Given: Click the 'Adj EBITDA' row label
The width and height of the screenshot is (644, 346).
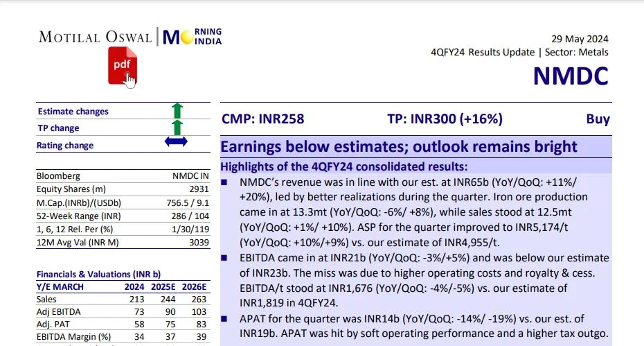Looking at the screenshot, I should tap(59, 312).
